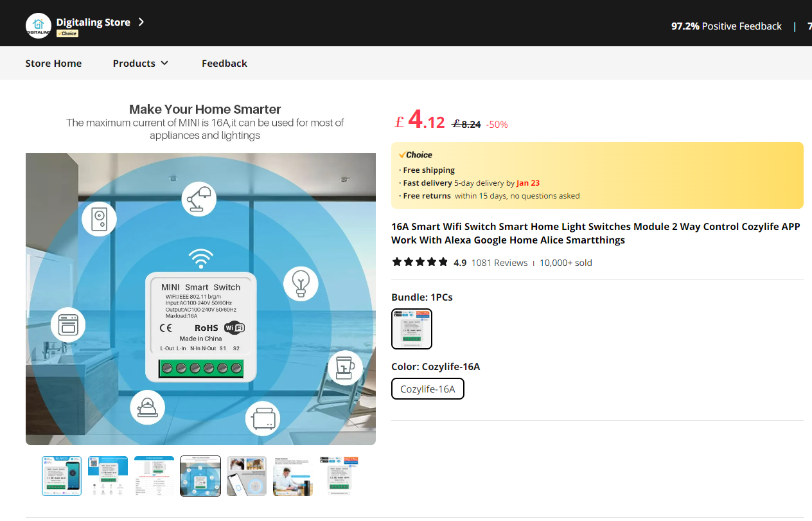Click the Choice label in the yellow banner
Viewport: 812px width, 521px height.
(415, 155)
